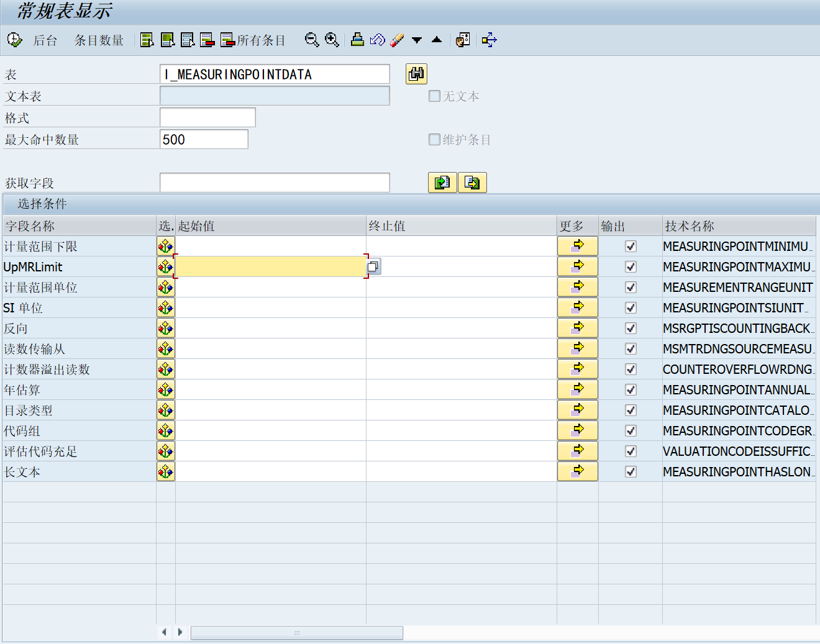This screenshot has width=820, height=644.
Task: Click the zoom in magnifier icon
Action: [332, 40]
